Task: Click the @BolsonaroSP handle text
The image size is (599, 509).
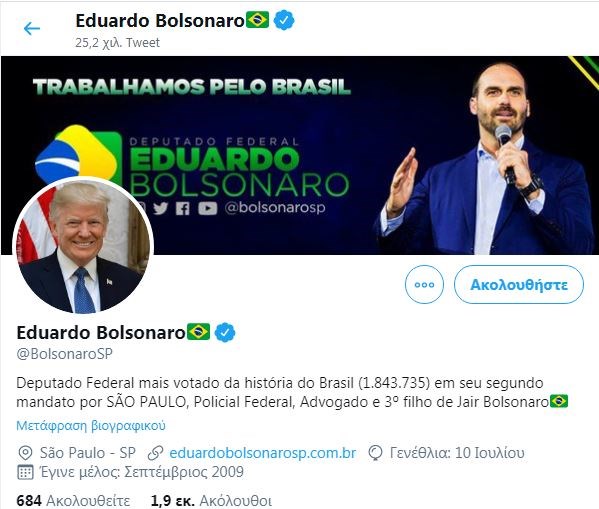Action: [65, 354]
